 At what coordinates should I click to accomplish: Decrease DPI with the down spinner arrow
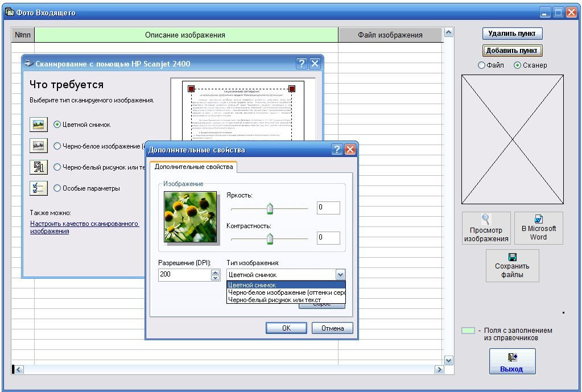215,278
